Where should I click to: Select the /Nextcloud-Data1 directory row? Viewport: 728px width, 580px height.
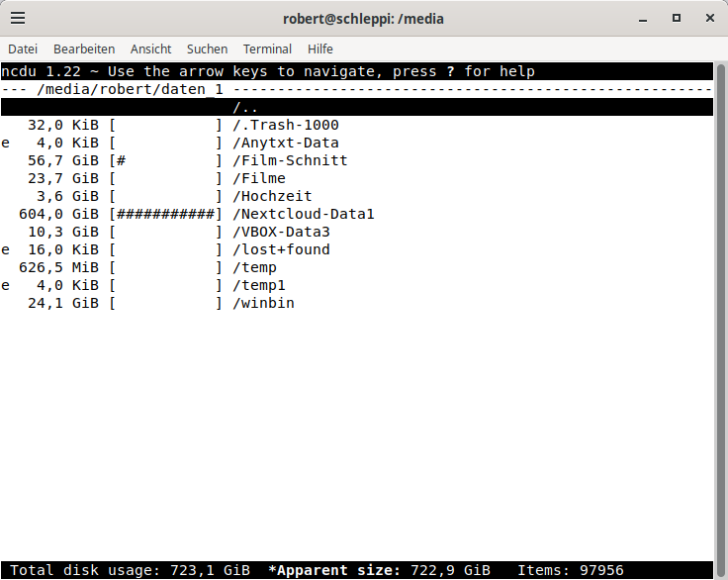304,214
